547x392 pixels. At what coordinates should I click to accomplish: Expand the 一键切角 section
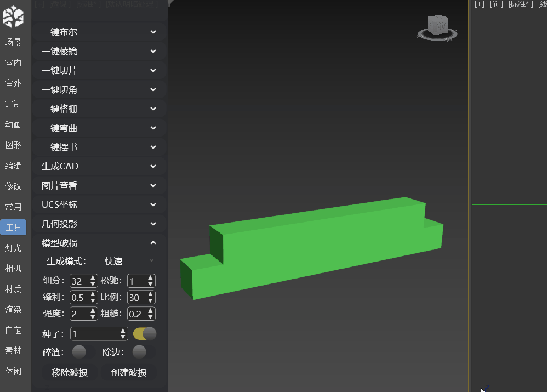(x=99, y=90)
